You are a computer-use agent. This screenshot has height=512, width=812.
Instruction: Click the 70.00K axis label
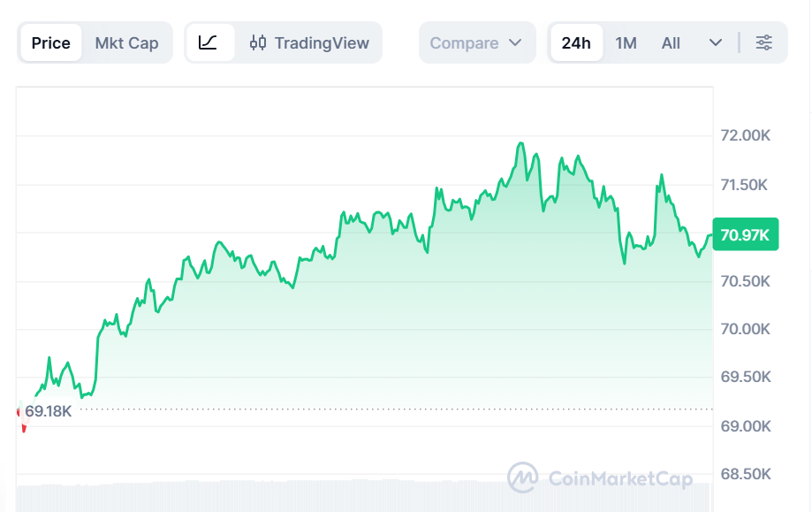(746, 329)
